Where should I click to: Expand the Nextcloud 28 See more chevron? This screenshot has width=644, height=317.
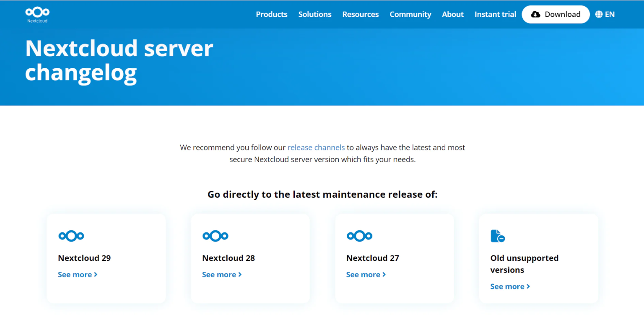[x=240, y=274]
